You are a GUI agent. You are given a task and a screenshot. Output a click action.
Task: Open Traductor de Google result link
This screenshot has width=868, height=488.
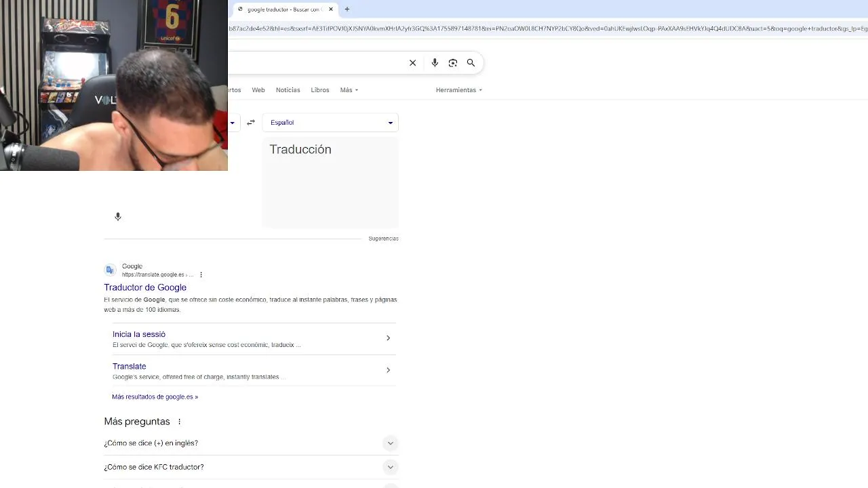coord(145,287)
